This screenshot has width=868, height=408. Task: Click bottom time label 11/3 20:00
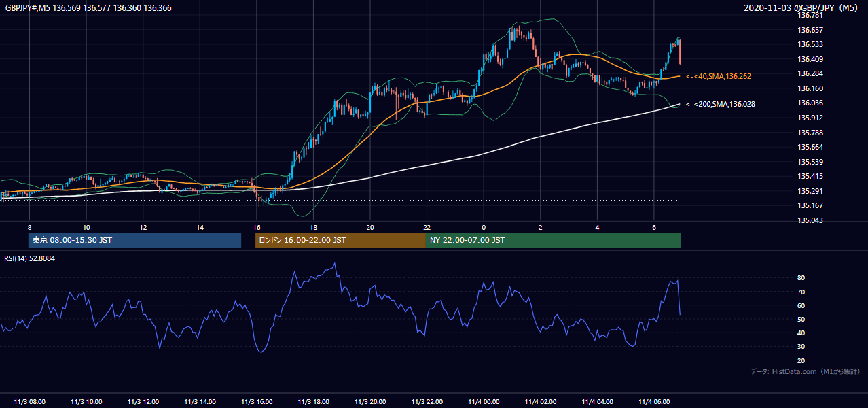[x=370, y=402]
